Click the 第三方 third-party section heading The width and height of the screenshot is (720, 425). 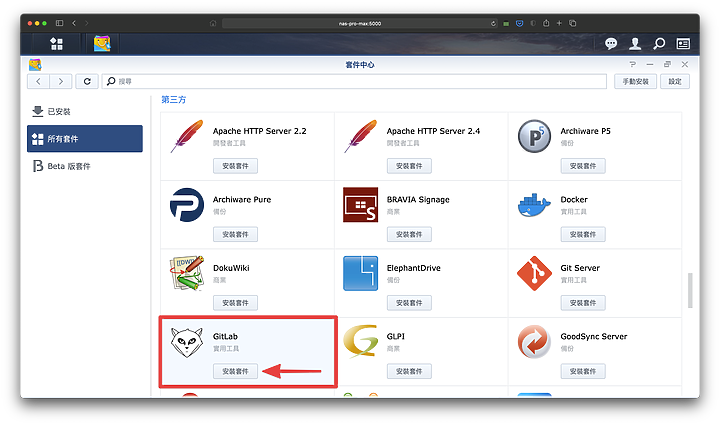coord(174,100)
